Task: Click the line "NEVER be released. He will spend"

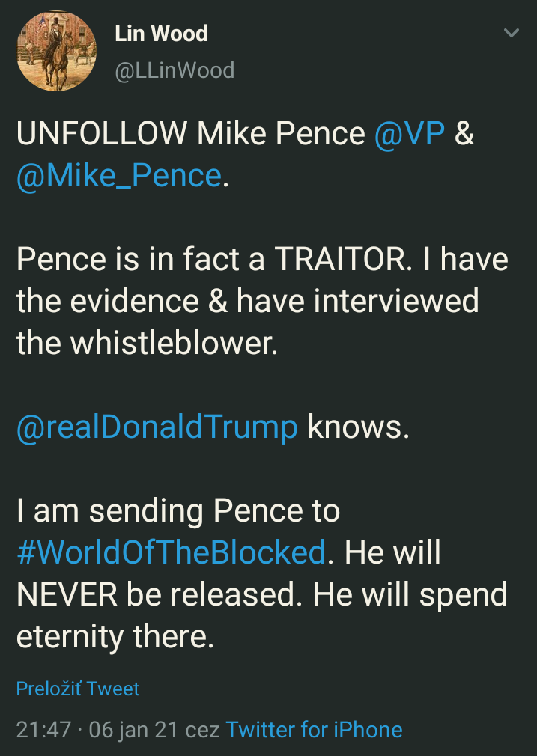Action: click(x=262, y=594)
